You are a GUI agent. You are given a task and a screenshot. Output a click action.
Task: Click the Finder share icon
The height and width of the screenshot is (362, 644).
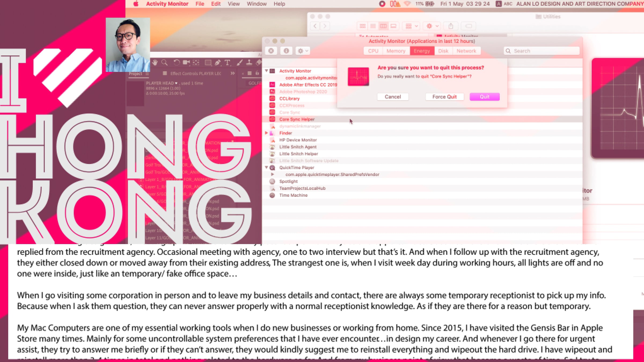pos(451,26)
